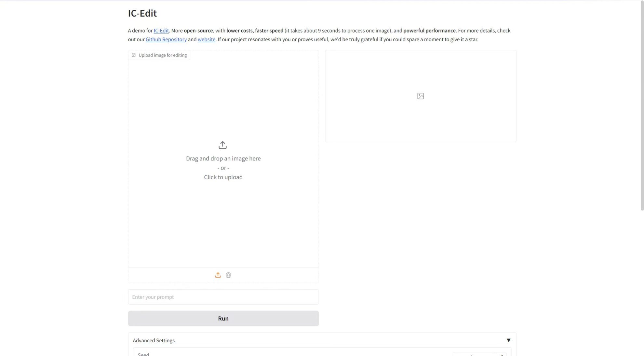The height and width of the screenshot is (356, 644).
Task: Click the upload arrow in drop zone
Action: click(222, 145)
